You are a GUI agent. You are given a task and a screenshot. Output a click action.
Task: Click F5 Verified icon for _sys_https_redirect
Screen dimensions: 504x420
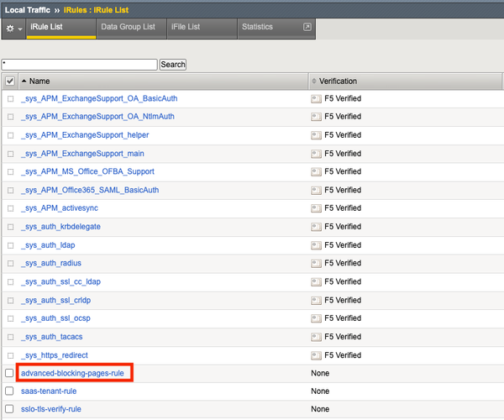[316, 355]
